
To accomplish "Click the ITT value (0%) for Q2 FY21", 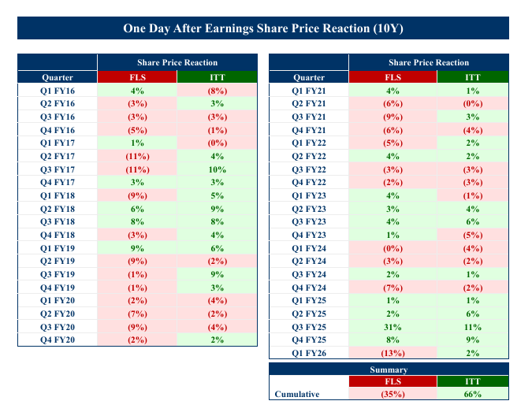I will pyautogui.click(x=473, y=103).
